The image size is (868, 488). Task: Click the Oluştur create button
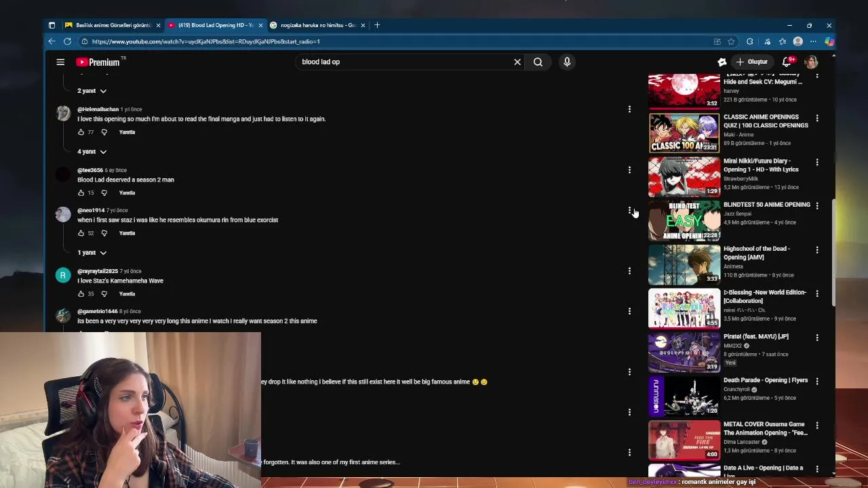tap(752, 62)
